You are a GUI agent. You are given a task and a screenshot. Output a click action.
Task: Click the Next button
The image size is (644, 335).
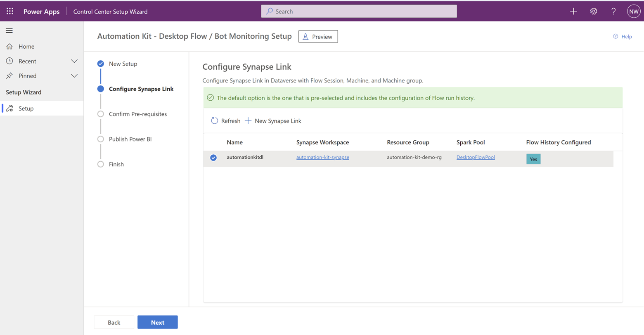point(158,322)
